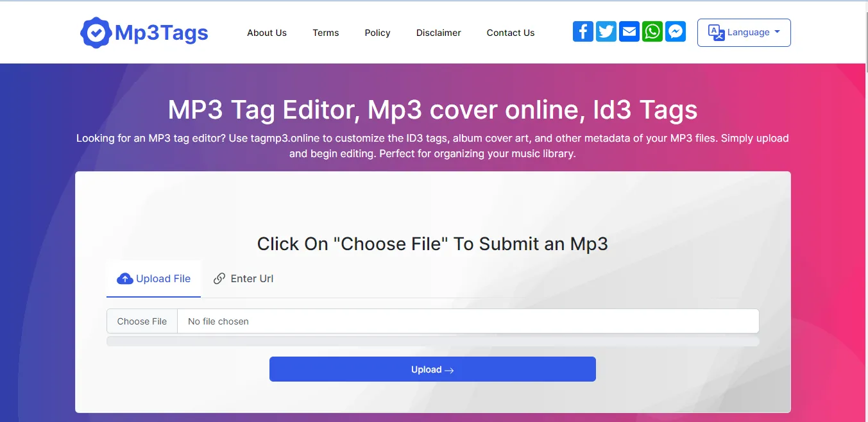868x422 pixels.
Task: Click the upload progress bar
Action: tap(432, 341)
